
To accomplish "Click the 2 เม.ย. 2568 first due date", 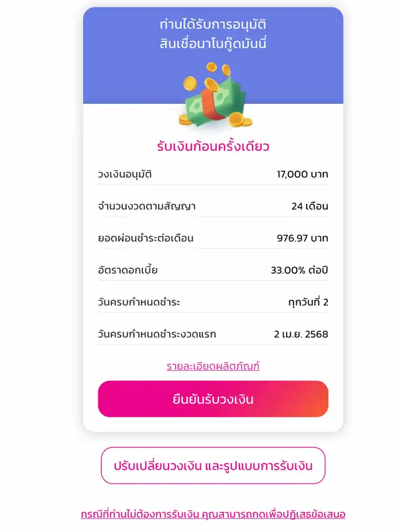I will click(x=301, y=335).
